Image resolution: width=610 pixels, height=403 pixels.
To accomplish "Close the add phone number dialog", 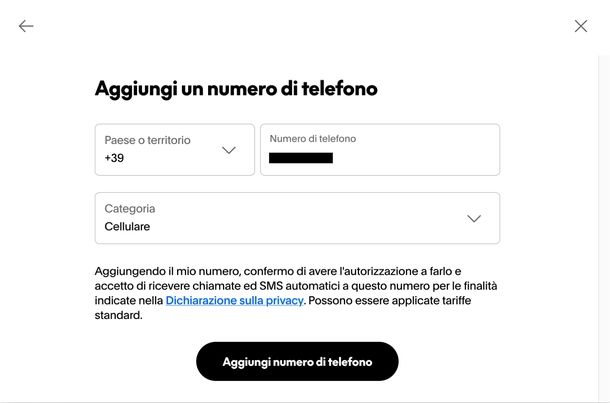I will click(x=581, y=26).
